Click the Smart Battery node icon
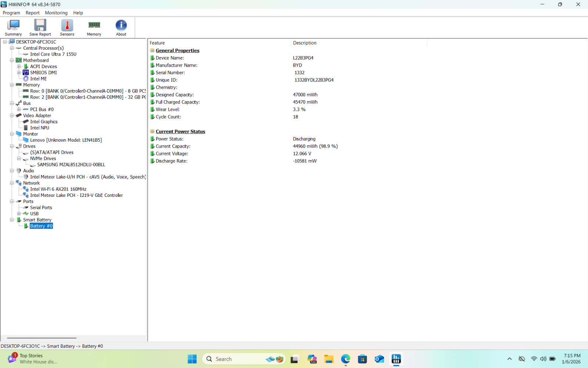 (x=19, y=220)
